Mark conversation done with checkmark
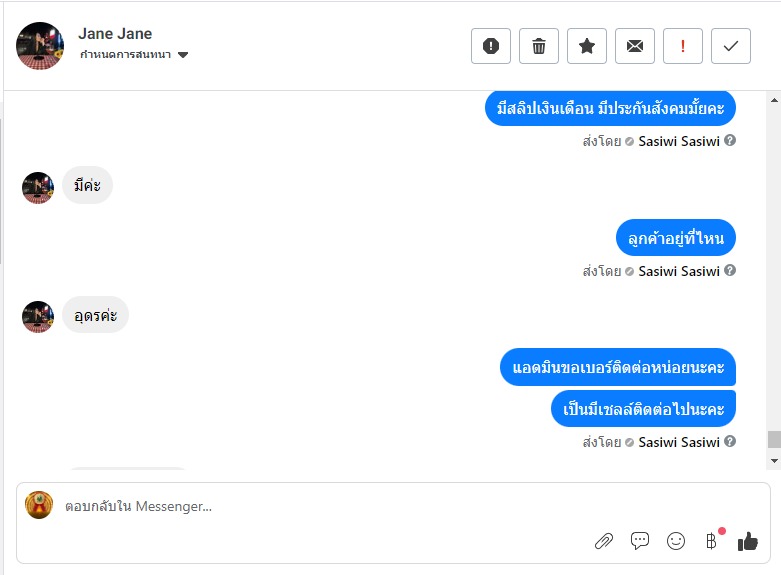Screen dimensions: 781x575 tap(731, 46)
